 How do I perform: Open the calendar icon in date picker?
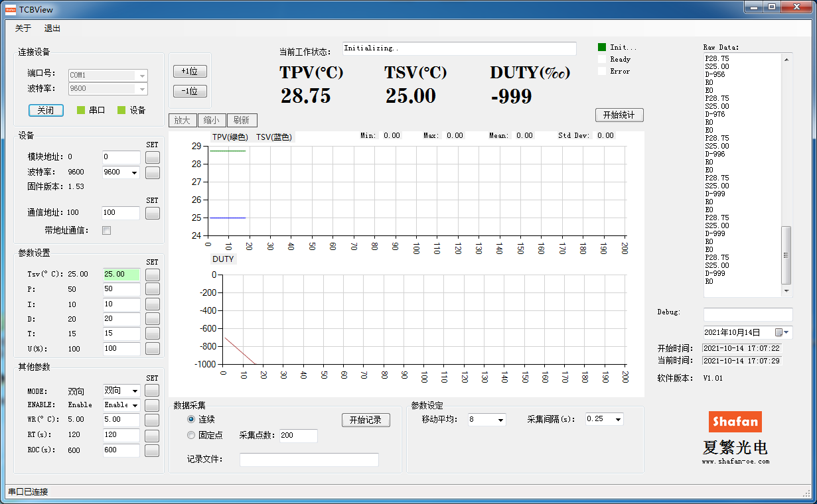coord(779,332)
